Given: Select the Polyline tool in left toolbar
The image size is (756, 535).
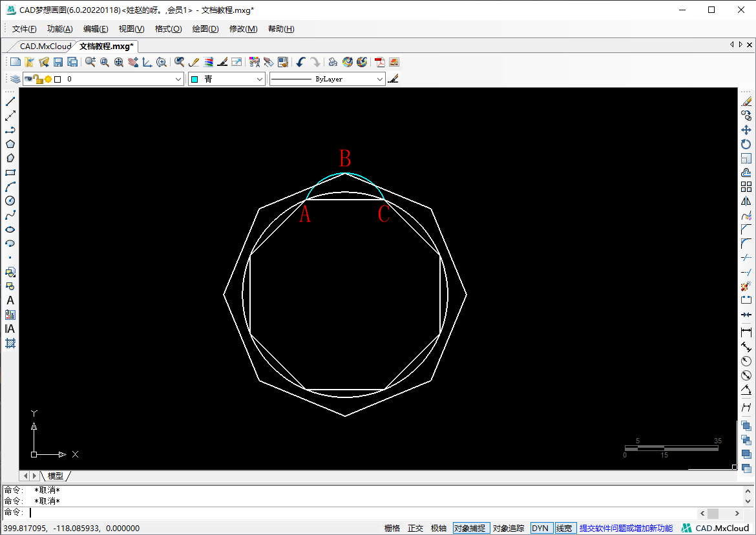Looking at the screenshot, I should (10, 130).
